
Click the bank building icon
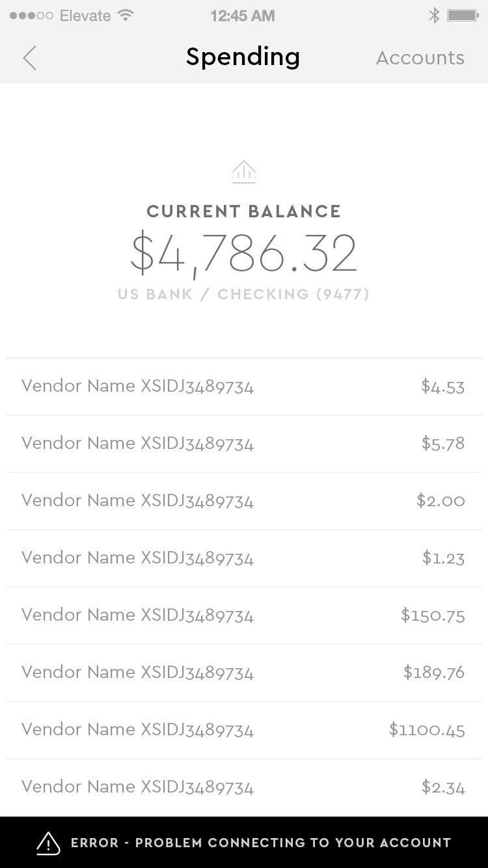click(244, 172)
